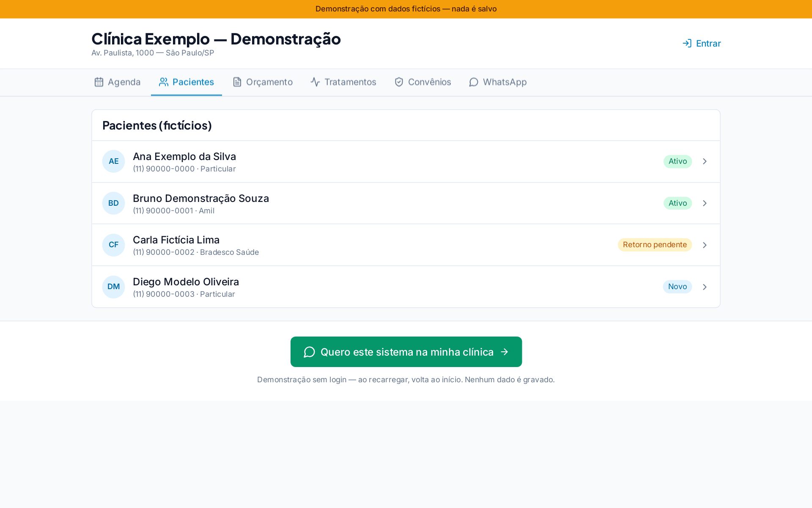Open the WhatsApp tab
Image resolution: width=812 pixels, height=508 pixels.
click(498, 82)
